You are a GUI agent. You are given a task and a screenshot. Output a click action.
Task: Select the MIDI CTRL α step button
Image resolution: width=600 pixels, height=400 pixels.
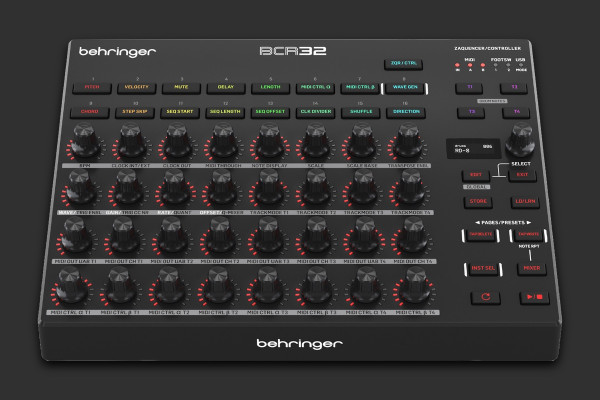coord(315,88)
